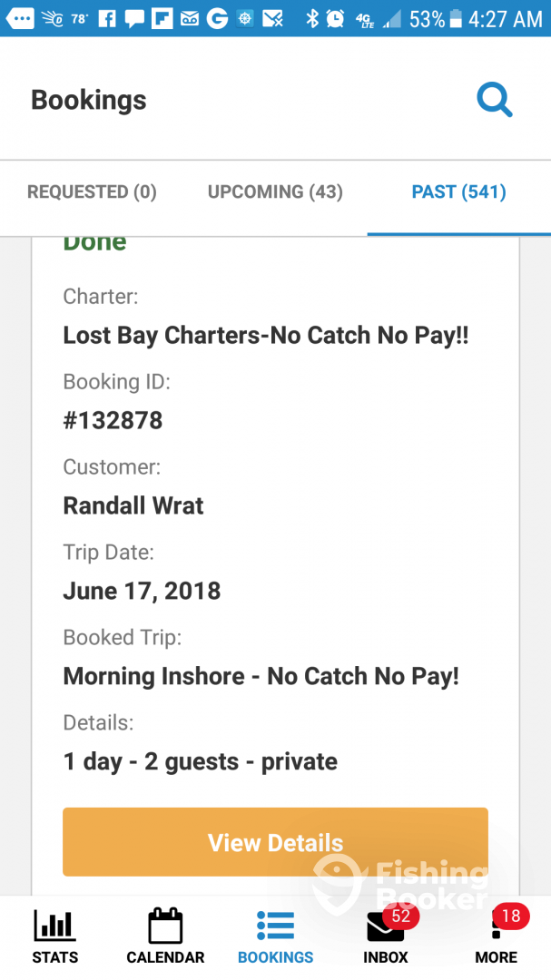Tap the Bluetooth status icon

click(x=312, y=18)
